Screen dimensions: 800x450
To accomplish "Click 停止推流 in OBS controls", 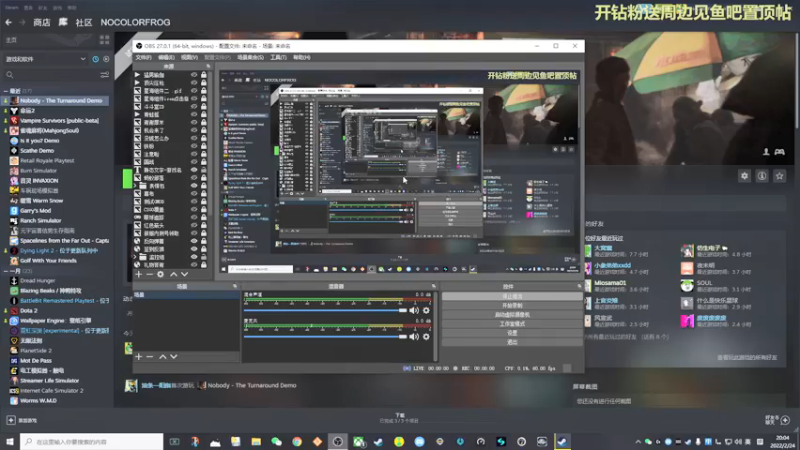I will coord(512,296).
